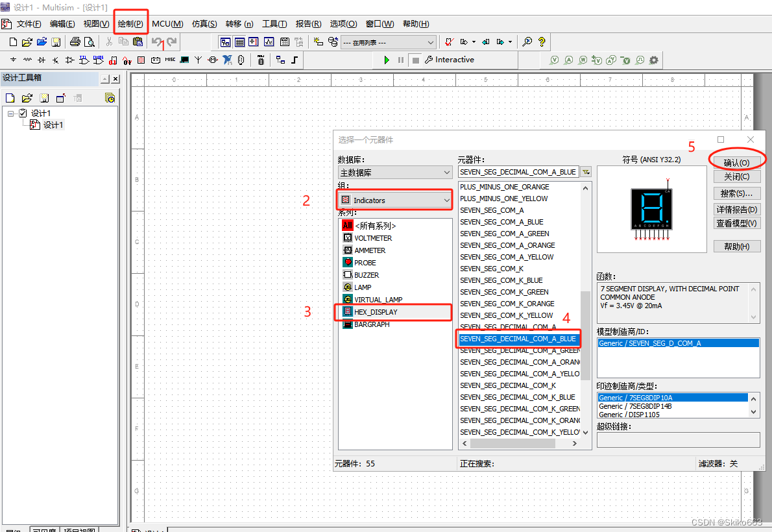The width and height of the screenshot is (772, 532).
Task: Open probe settings with the gear icon
Action: pyautogui.click(x=653, y=60)
